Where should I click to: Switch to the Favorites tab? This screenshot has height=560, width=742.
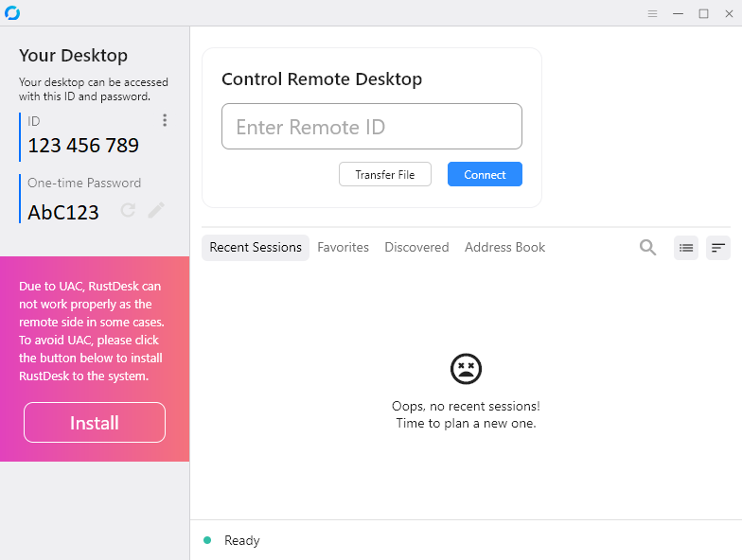(x=343, y=248)
